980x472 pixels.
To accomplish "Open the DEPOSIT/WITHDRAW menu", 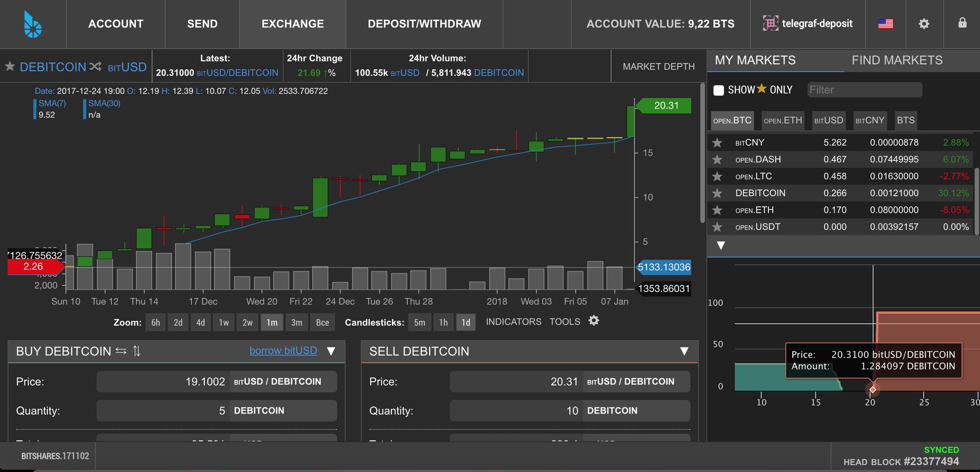I will (x=424, y=24).
